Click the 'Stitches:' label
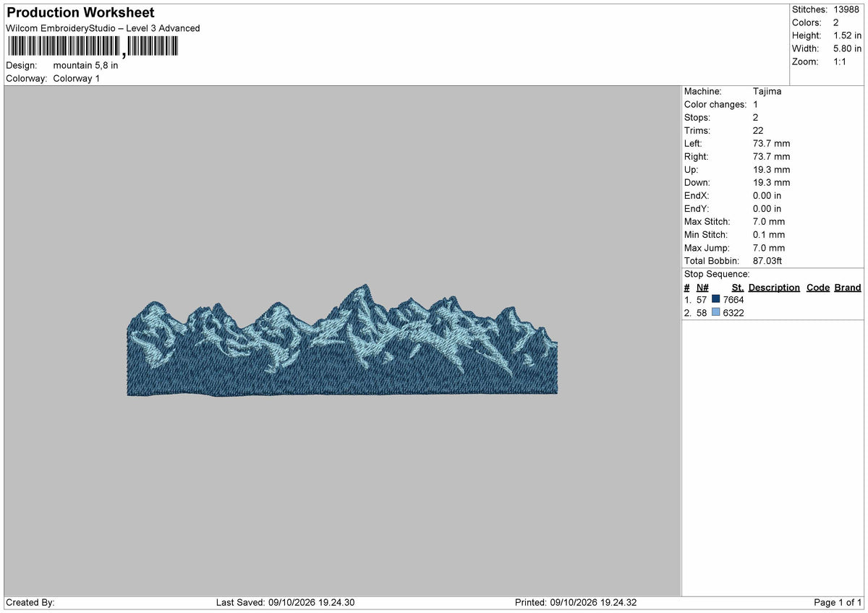The height and width of the screenshot is (613, 868). [809, 9]
